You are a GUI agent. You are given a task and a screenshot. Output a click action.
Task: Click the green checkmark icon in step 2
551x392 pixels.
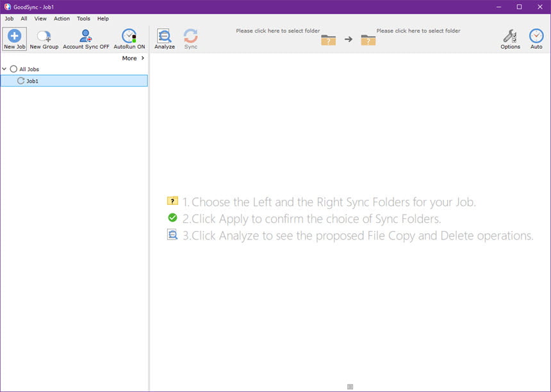172,218
